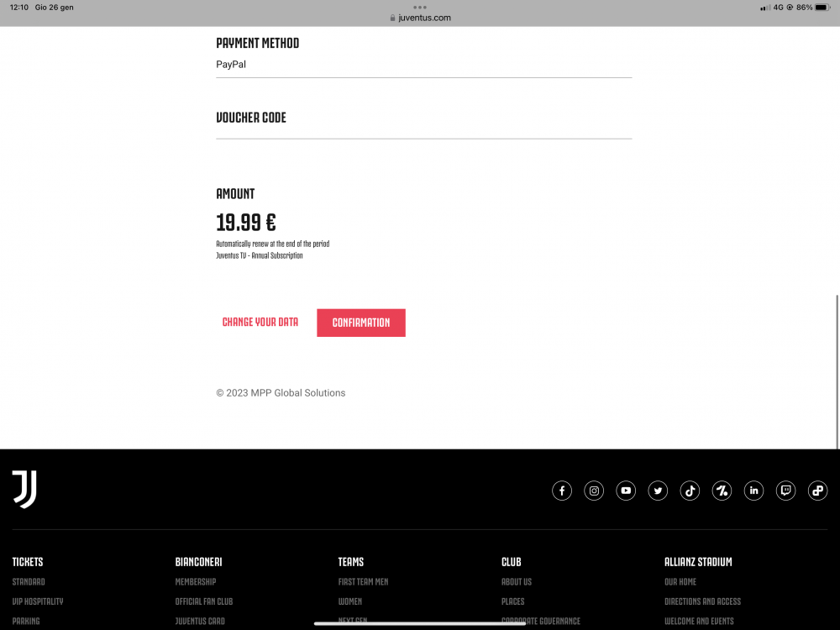This screenshot has height=630, width=840.
Task: Open the Juventus Twitter icon
Action: [658, 491]
